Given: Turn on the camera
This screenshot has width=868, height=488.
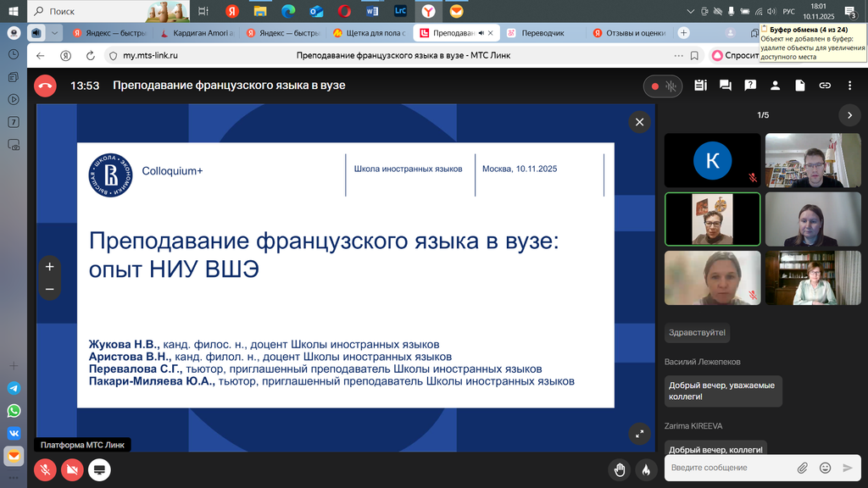Looking at the screenshot, I should [72, 469].
